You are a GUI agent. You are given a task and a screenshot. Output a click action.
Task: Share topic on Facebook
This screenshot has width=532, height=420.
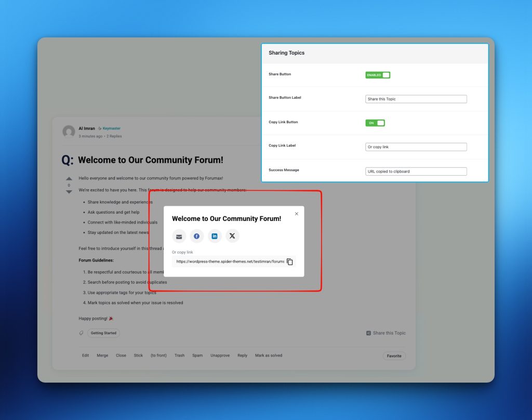pos(197,236)
